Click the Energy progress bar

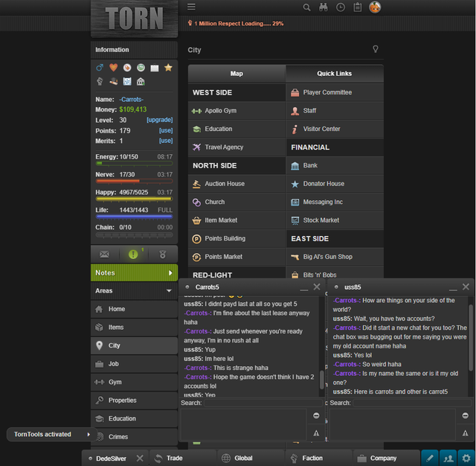[134, 164]
